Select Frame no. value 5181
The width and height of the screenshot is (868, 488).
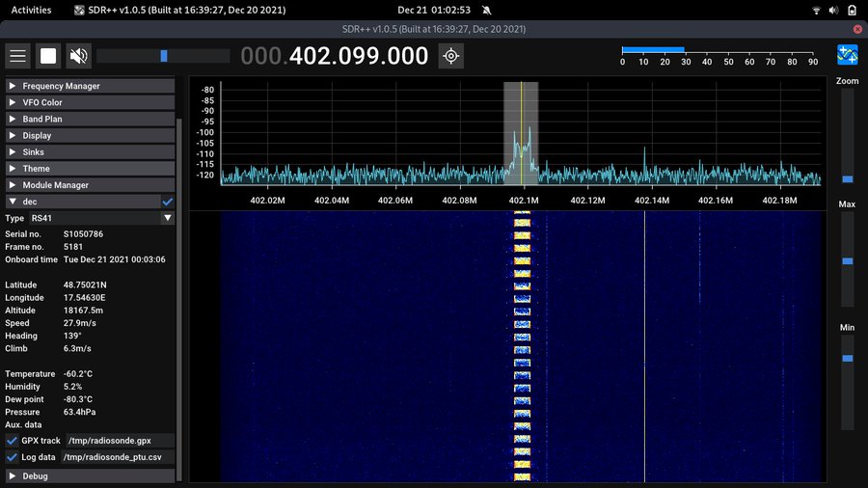[x=73, y=247]
